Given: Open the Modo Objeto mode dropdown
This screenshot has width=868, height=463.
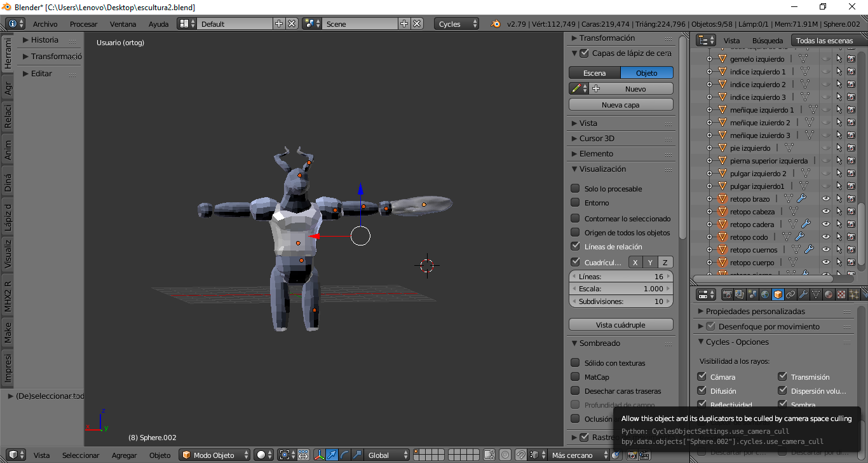Looking at the screenshot, I should 215,455.
